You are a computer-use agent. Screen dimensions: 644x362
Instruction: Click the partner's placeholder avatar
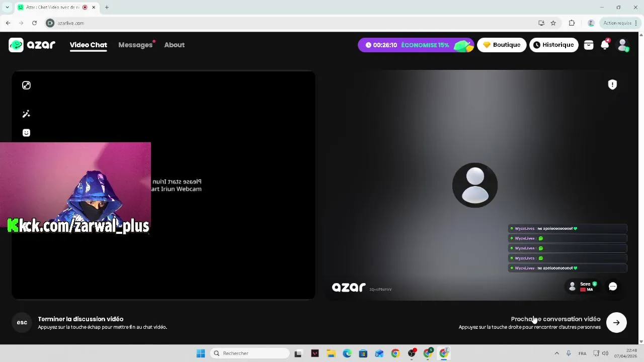pyautogui.click(x=475, y=185)
